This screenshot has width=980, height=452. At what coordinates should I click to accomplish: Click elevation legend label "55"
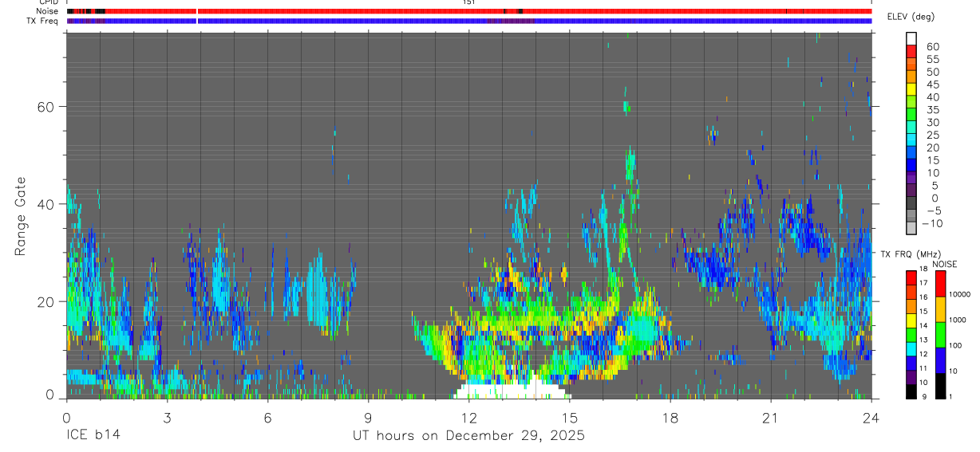[931, 60]
